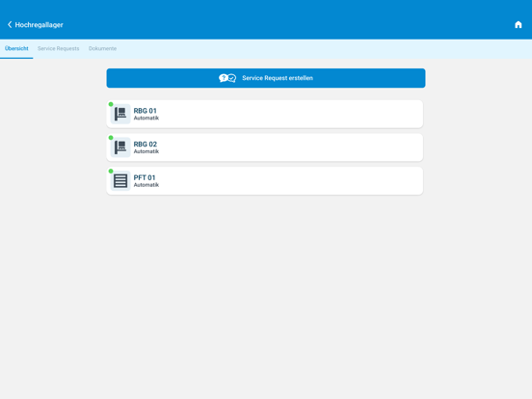Click the green status dot on RBG 01
The image size is (532, 399).
click(x=111, y=104)
